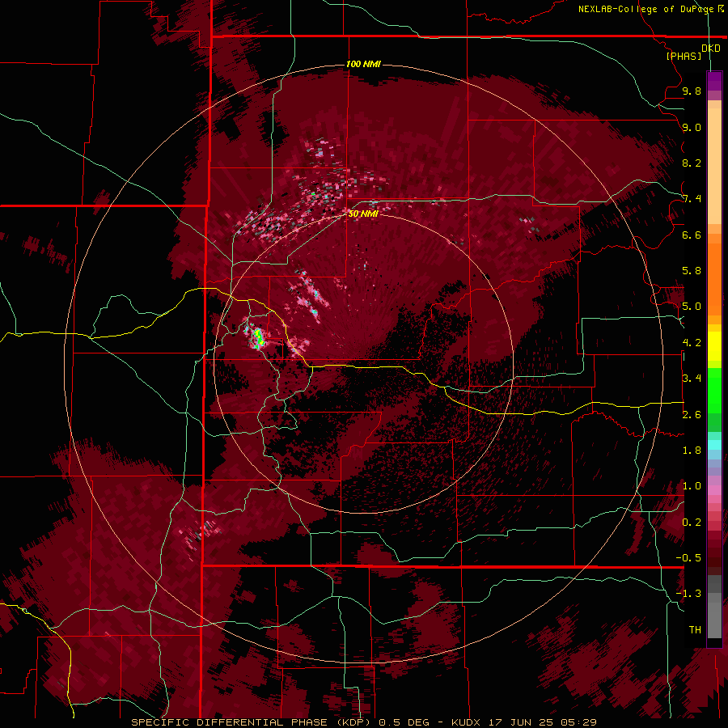Click the yellow segment of the color bar
728x728 pixels.
[714, 346]
